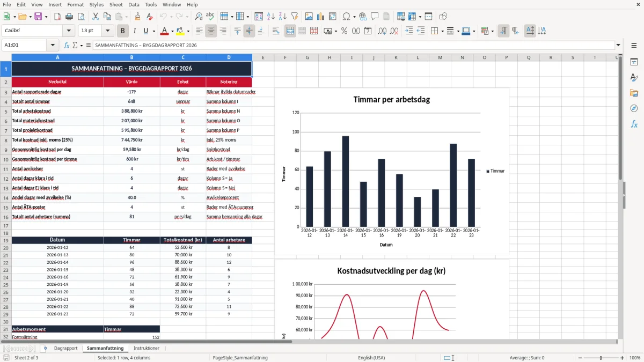Open the Sort Ascending tool

(x=271, y=17)
